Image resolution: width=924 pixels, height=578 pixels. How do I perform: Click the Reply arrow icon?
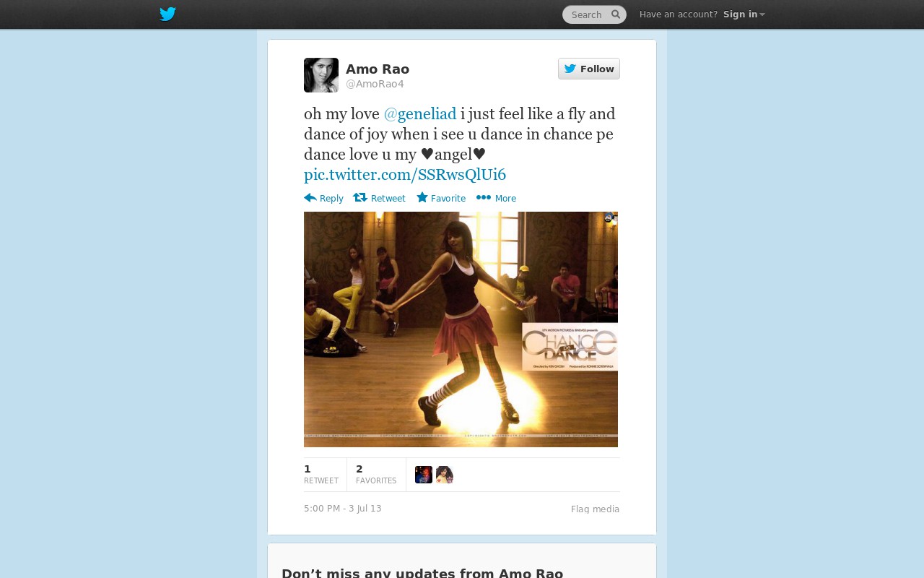[310, 198]
